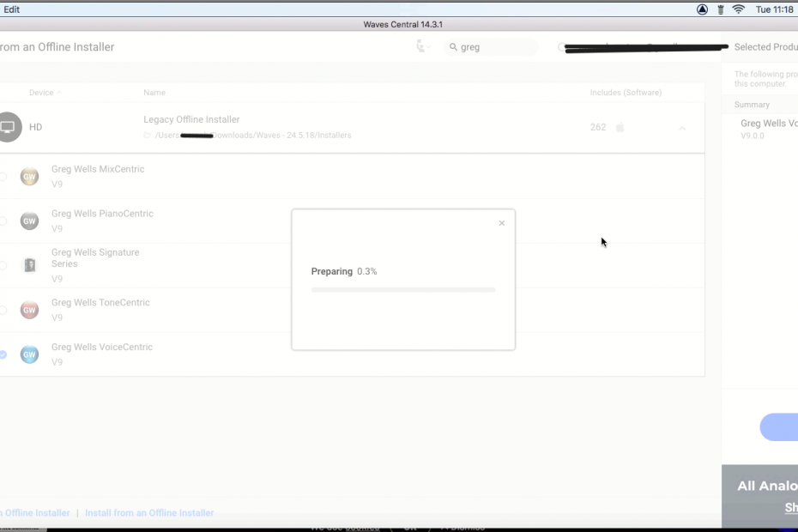Image resolution: width=798 pixels, height=532 pixels.
Task: Click the gray GW PianoCentric icon
Action: pos(29,221)
